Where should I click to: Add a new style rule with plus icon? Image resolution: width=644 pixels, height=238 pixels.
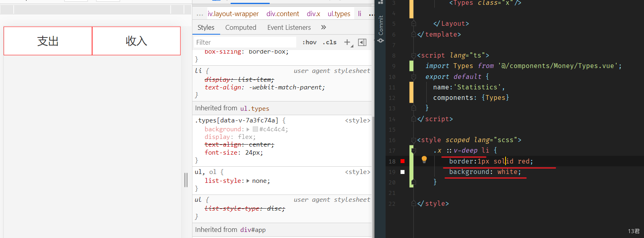tap(347, 42)
